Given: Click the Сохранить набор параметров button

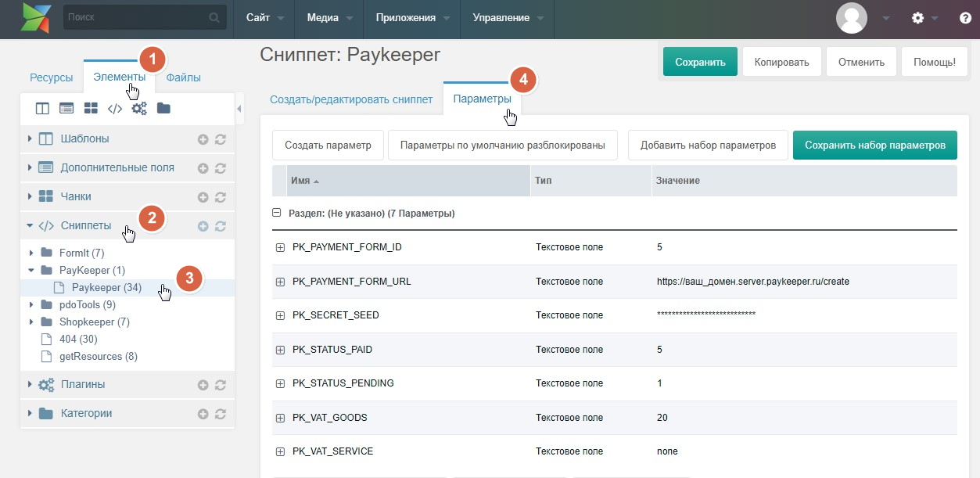Looking at the screenshot, I should coord(875,146).
